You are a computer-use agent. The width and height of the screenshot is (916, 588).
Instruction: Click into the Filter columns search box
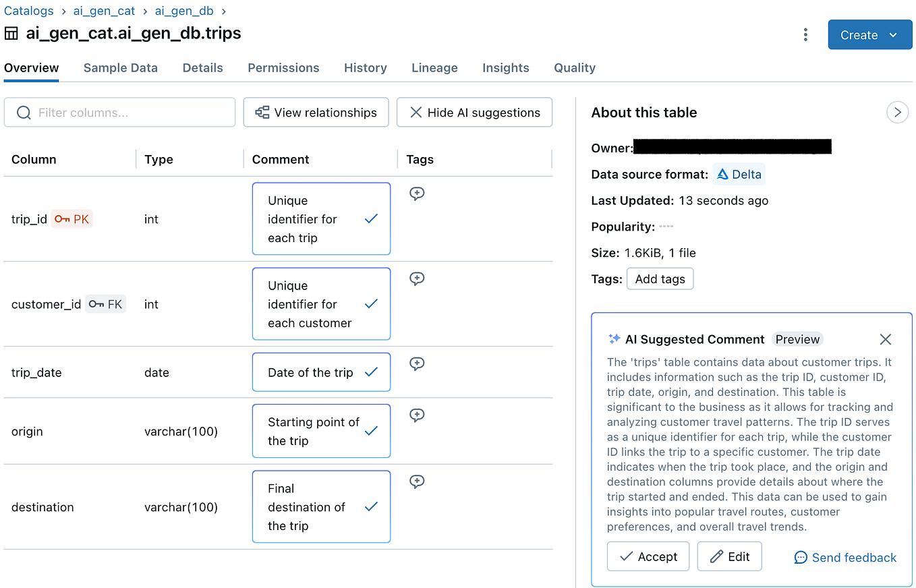(119, 112)
